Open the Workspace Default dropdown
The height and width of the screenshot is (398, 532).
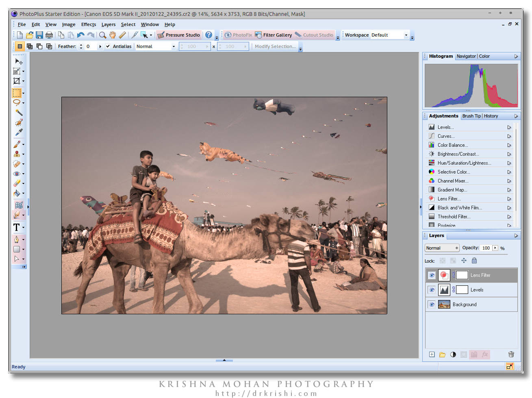pyautogui.click(x=406, y=35)
